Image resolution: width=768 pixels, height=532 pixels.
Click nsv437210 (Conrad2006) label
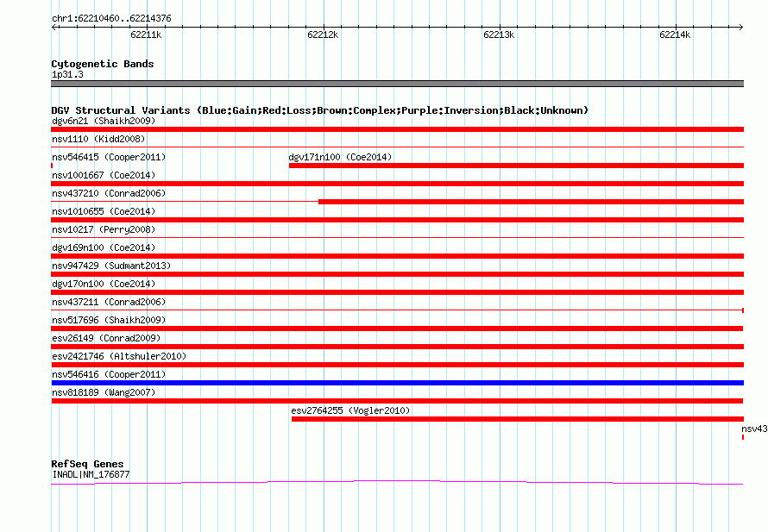(x=109, y=193)
